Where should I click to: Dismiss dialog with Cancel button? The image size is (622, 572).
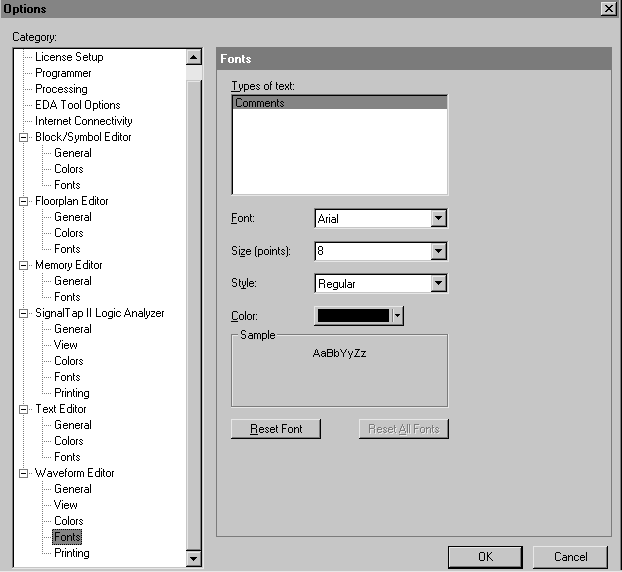[570, 557]
